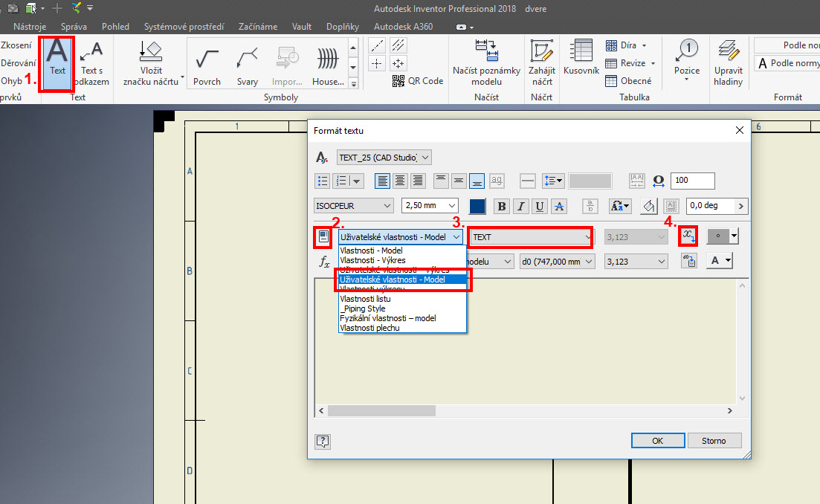
Task: Toggle underline text formatting
Action: pos(540,206)
